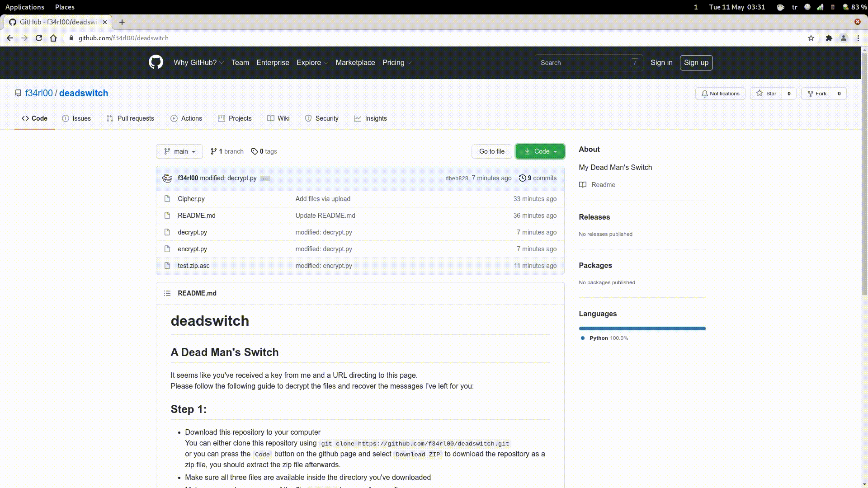Click f34rl00 avatar in commit row
The image size is (868, 488).
pos(167,178)
